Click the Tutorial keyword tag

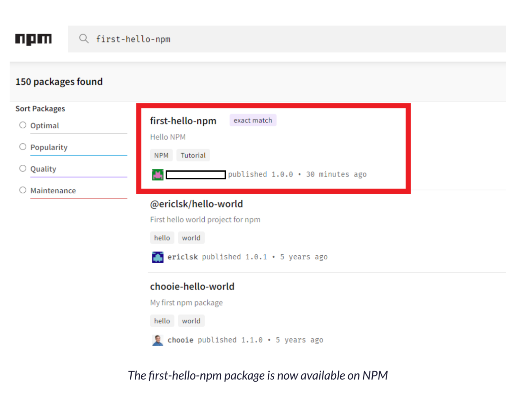193,155
